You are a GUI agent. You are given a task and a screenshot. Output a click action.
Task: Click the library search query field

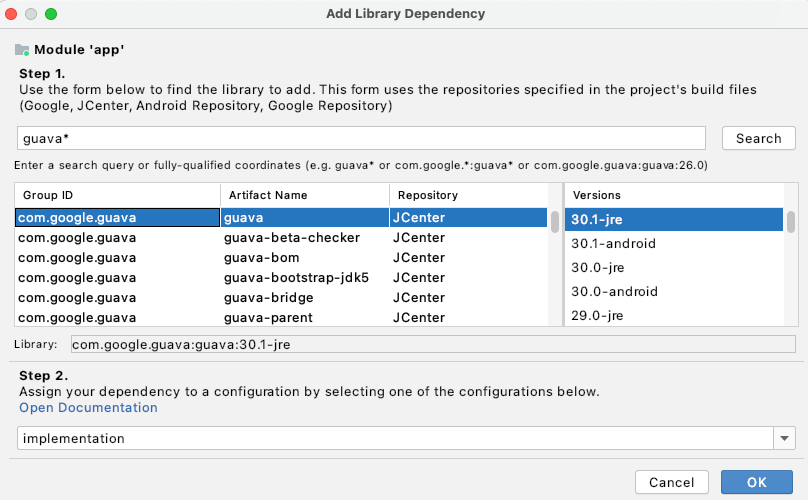(x=361, y=138)
